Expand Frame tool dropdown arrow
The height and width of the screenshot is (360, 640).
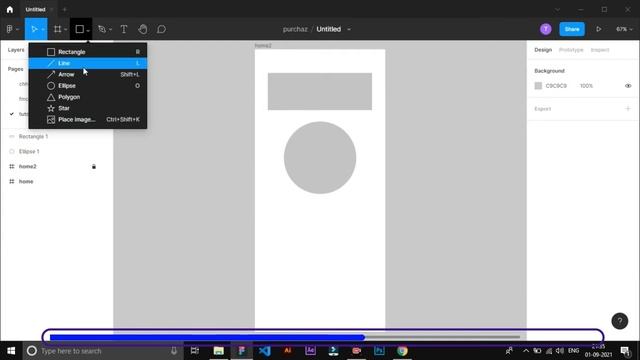tap(65, 30)
